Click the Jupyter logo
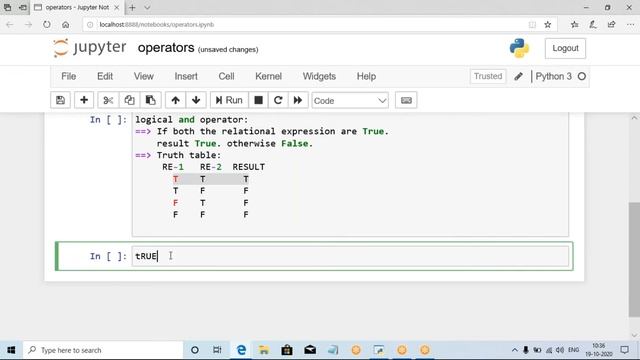 (x=90, y=48)
